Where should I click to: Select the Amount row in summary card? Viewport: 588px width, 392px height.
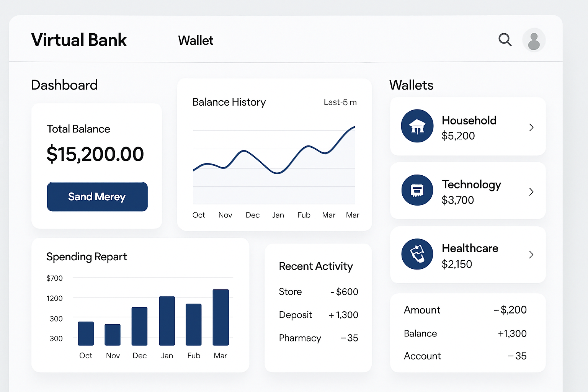pyautogui.click(x=465, y=310)
